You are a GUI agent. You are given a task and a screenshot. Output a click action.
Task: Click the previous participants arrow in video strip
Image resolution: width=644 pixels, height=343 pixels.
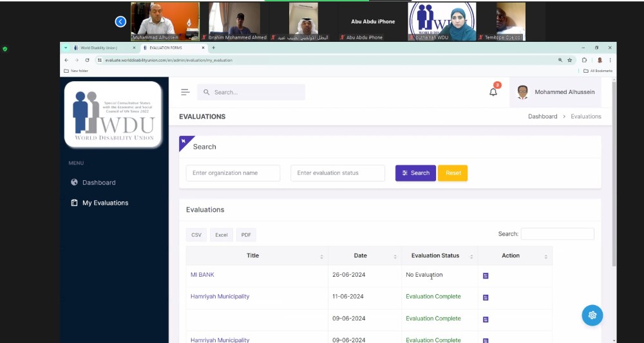coord(120,22)
